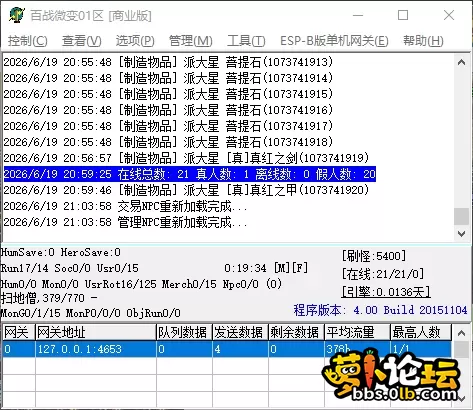
Task: Click the Run17/14 Soc0/0 Usr0/15 line
Action: point(70,268)
